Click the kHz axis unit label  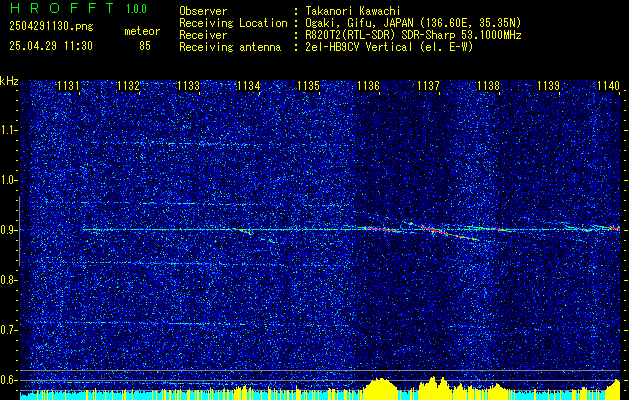pyautogui.click(x=9, y=81)
